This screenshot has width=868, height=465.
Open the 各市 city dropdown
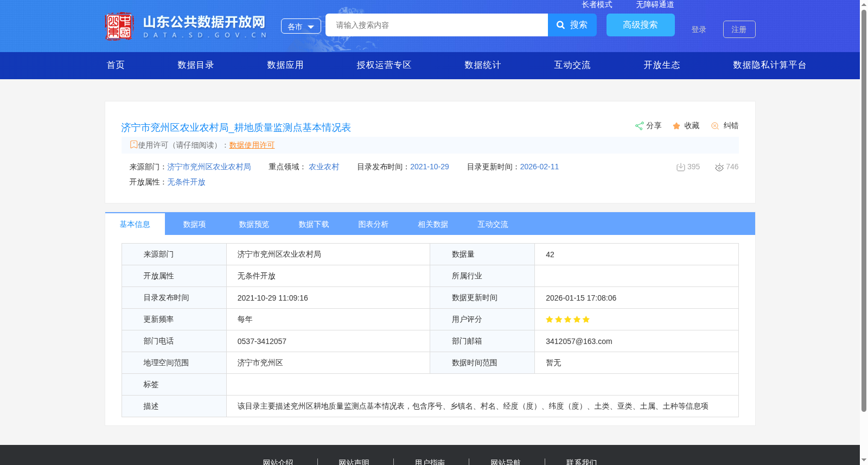(x=301, y=27)
